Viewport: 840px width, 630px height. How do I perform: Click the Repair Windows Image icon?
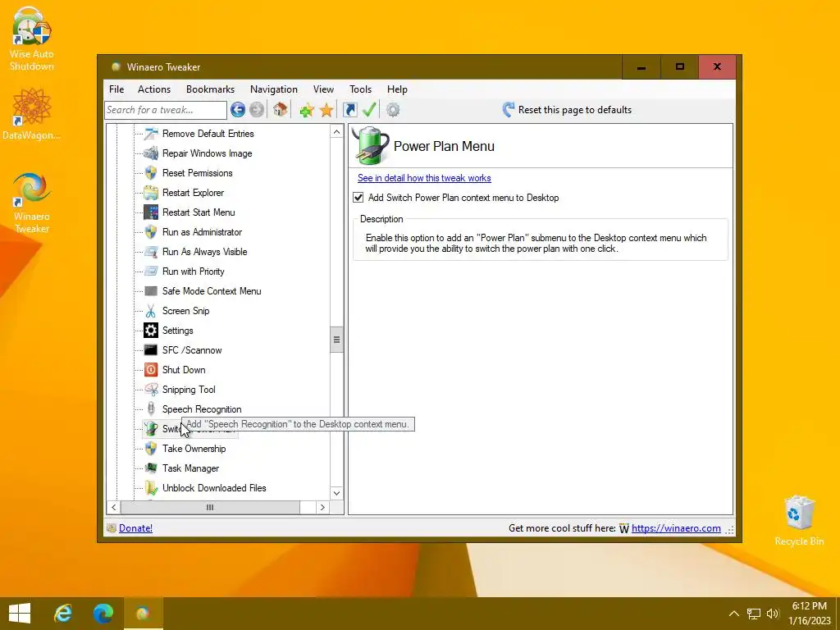click(x=151, y=153)
